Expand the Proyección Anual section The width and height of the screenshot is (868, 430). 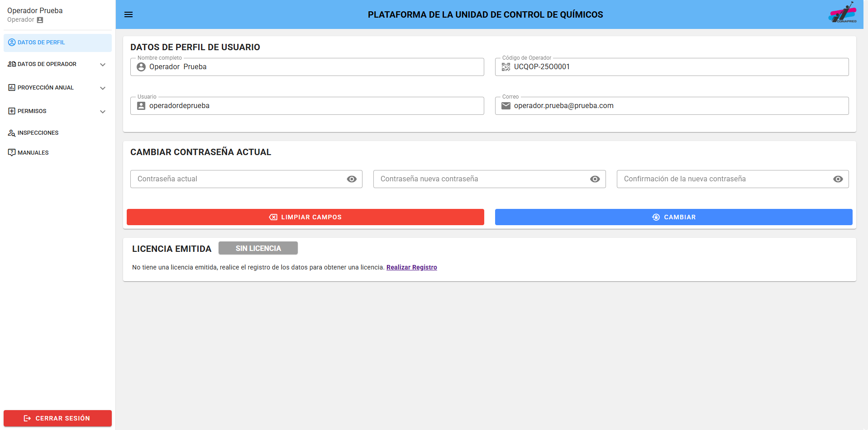103,88
